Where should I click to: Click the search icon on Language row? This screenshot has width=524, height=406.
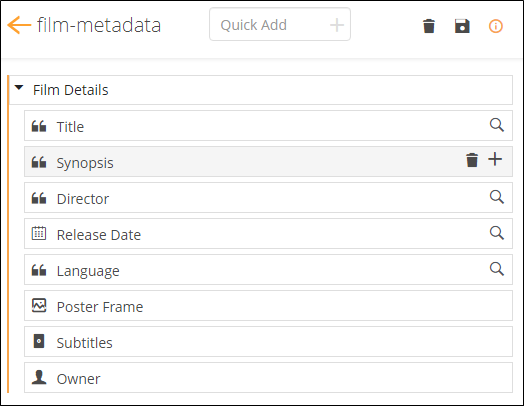coord(497,269)
